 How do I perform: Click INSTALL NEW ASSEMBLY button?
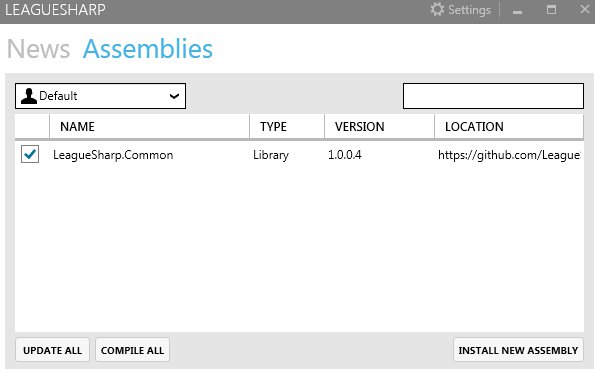pyautogui.click(x=518, y=350)
